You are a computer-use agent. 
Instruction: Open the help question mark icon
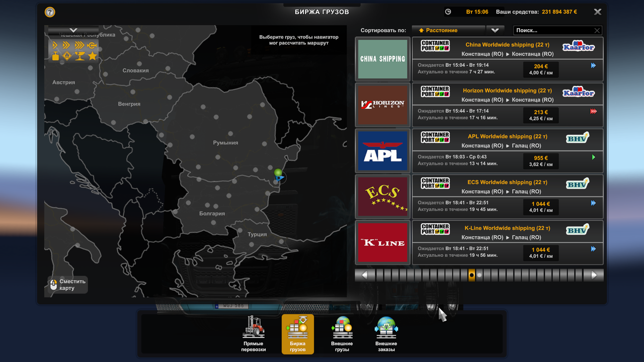coord(50,12)
